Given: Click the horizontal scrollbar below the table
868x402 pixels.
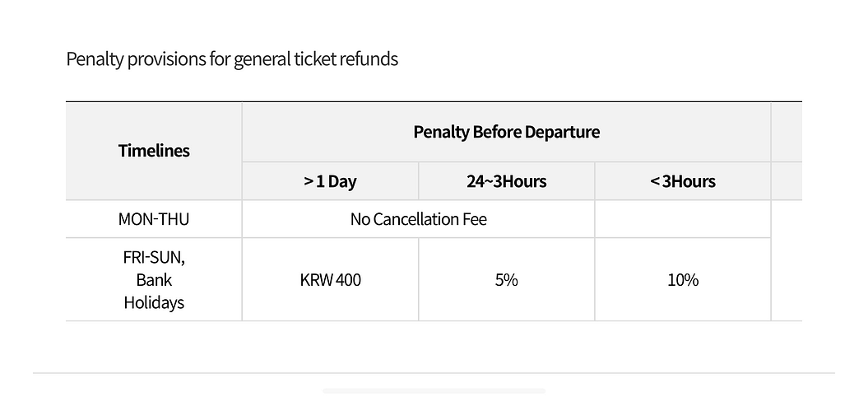Looking at the screenshot, I should [x=434, y=391].
